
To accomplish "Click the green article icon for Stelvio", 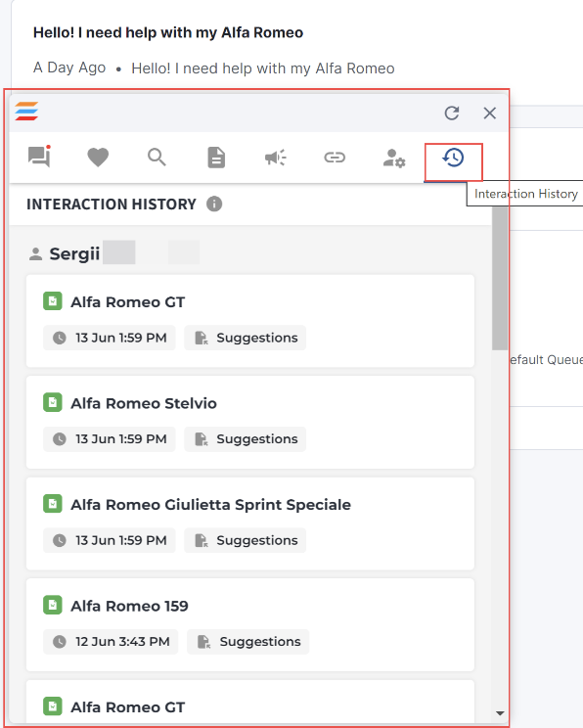I will pyautogui.click(x=53, y=402).
